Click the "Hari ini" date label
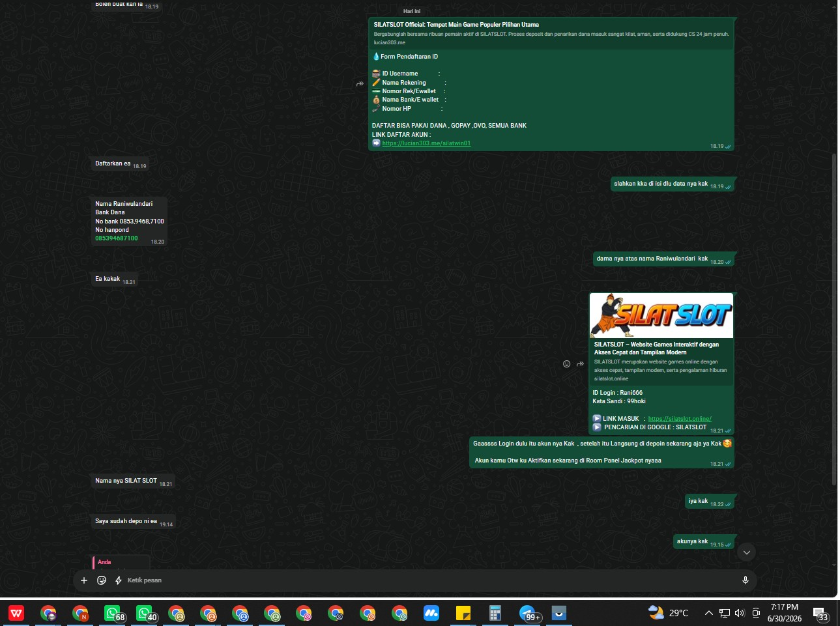The height and width of the screenshot is (626, 840). pos(412,11)
